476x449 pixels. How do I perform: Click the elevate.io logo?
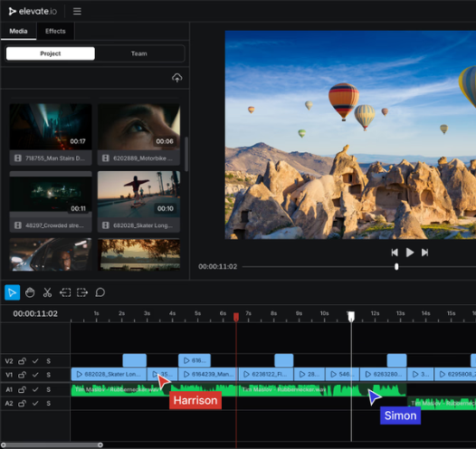pyautogui.click(x=33, y=11)
